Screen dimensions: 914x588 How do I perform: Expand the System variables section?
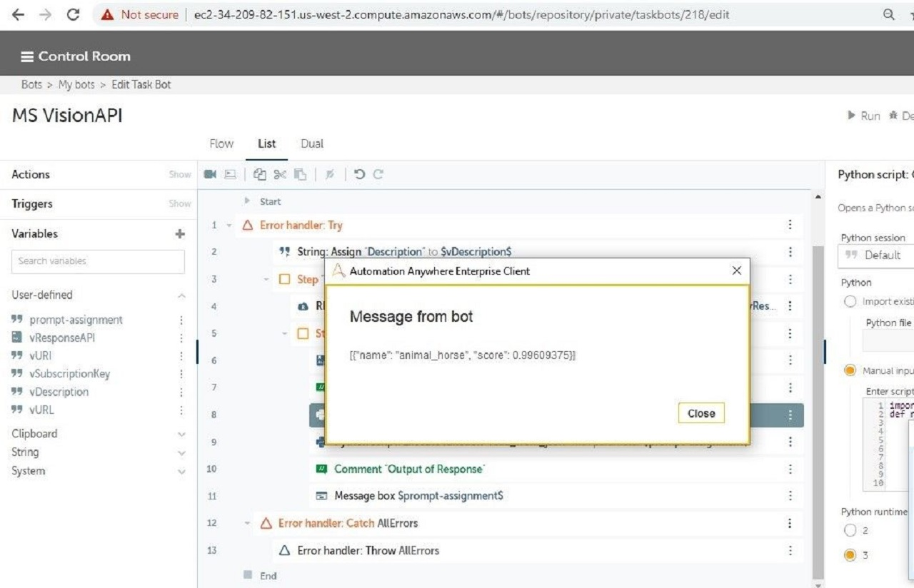tap(181, 471)
